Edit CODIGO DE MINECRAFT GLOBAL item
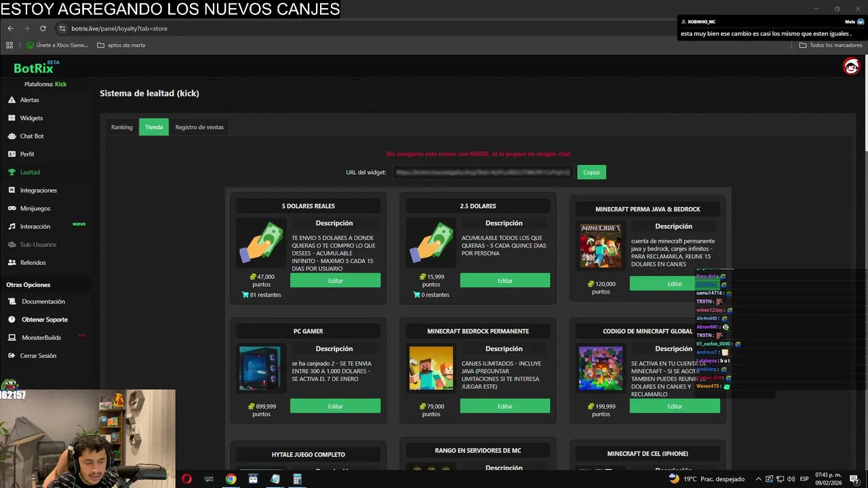This screenshot has height=488, width=868. (x=674, y=406)
